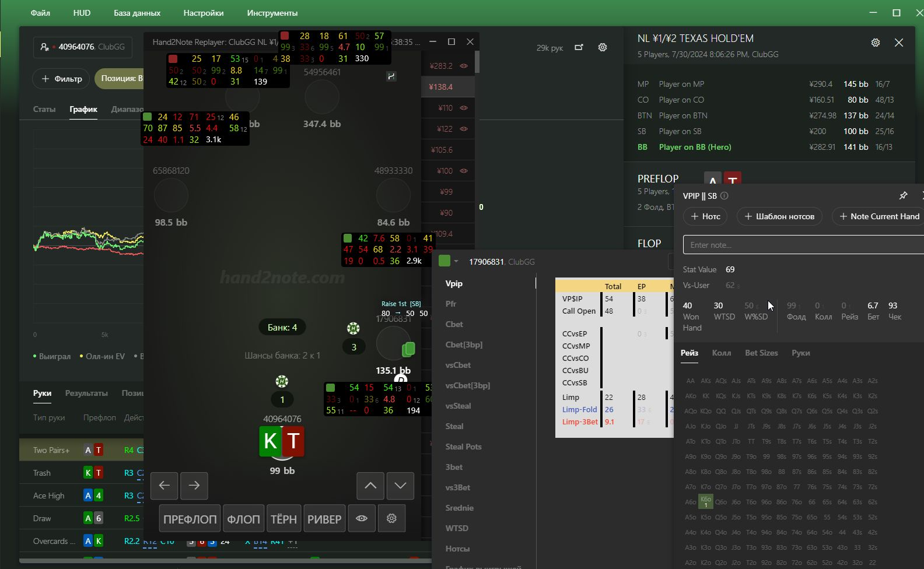924x569 pixels.
Task: Open the Файл menu
Action: coord(40,13)
